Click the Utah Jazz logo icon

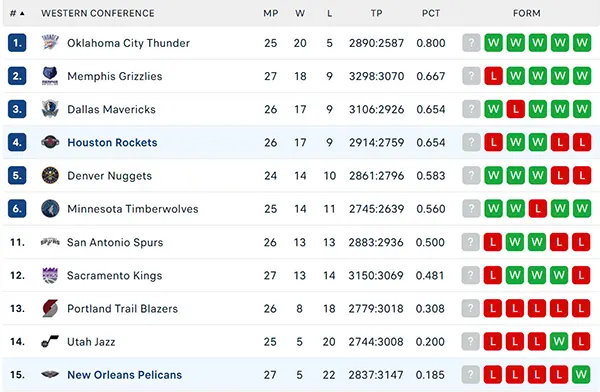click(x=50, y=341)
